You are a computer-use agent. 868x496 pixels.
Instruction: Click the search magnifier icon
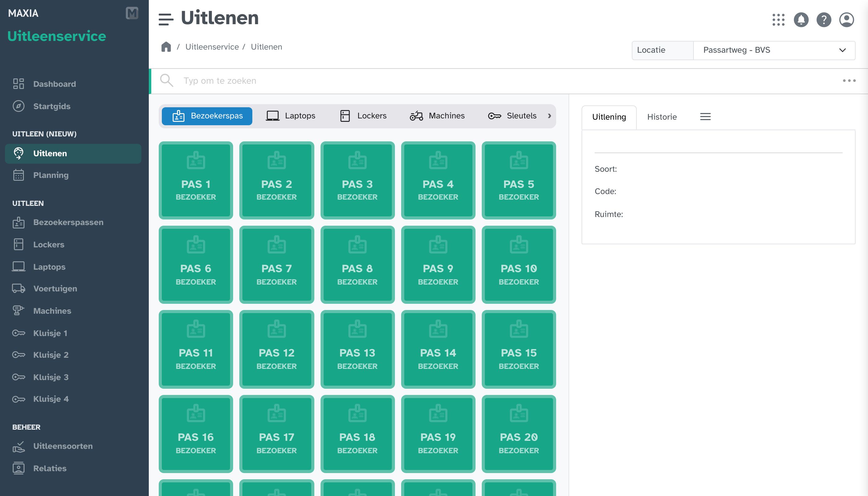click(166, 80)
